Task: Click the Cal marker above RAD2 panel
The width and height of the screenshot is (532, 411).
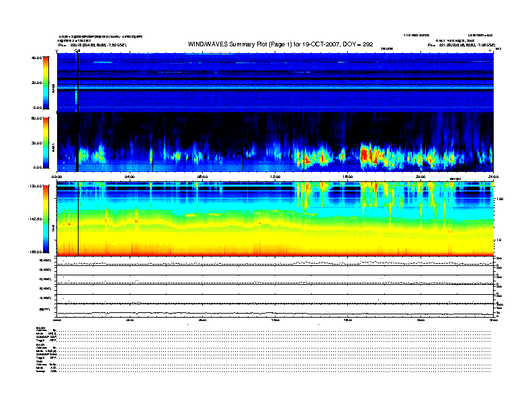Action: 77,51
